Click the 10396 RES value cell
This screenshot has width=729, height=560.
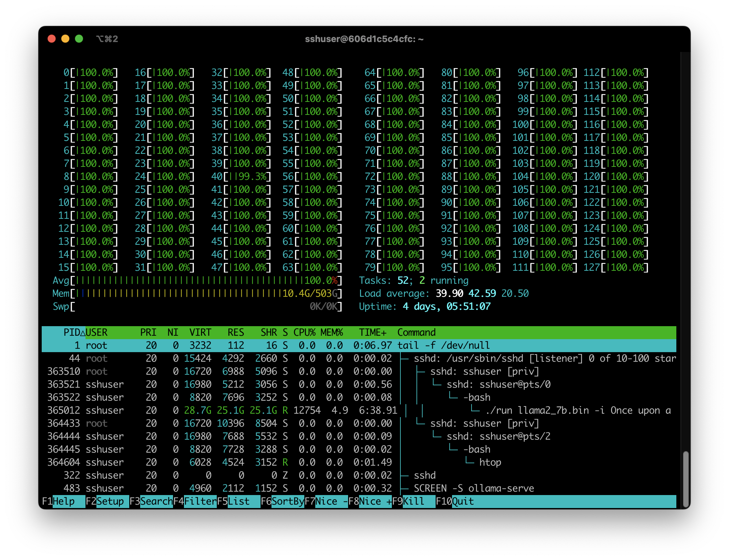click(x=230, y=423)
